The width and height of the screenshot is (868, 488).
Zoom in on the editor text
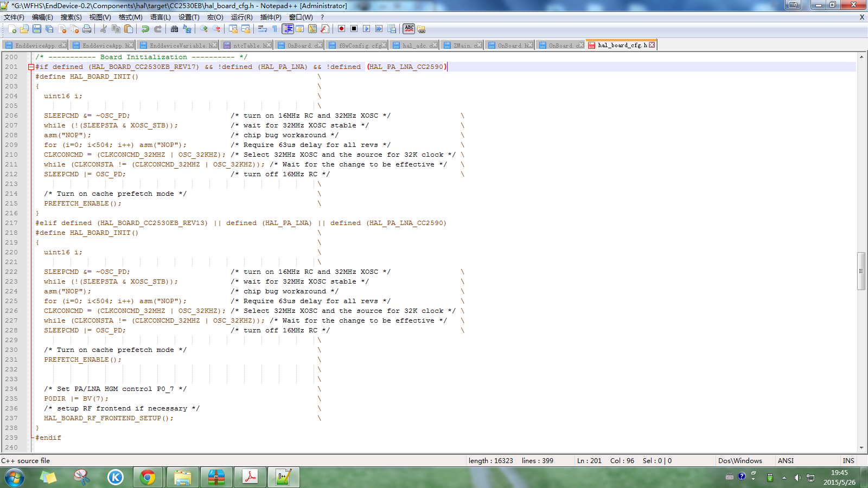point(204,29)
